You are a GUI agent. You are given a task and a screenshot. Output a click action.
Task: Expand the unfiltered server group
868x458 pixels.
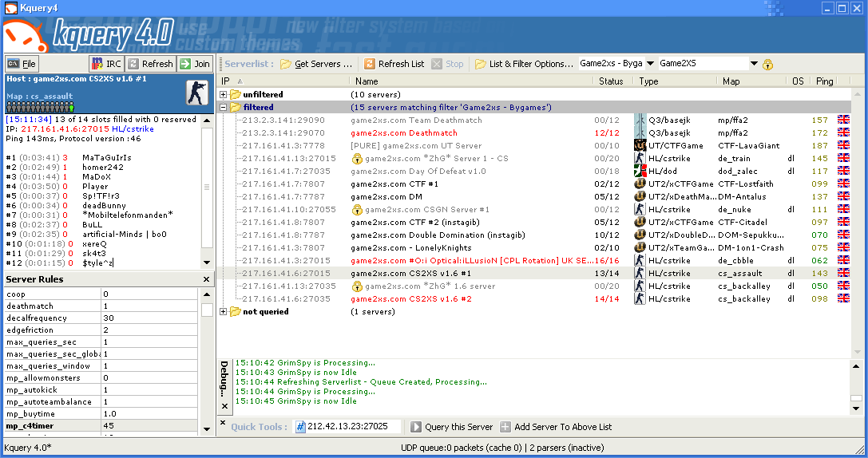[x=223, y=95]
